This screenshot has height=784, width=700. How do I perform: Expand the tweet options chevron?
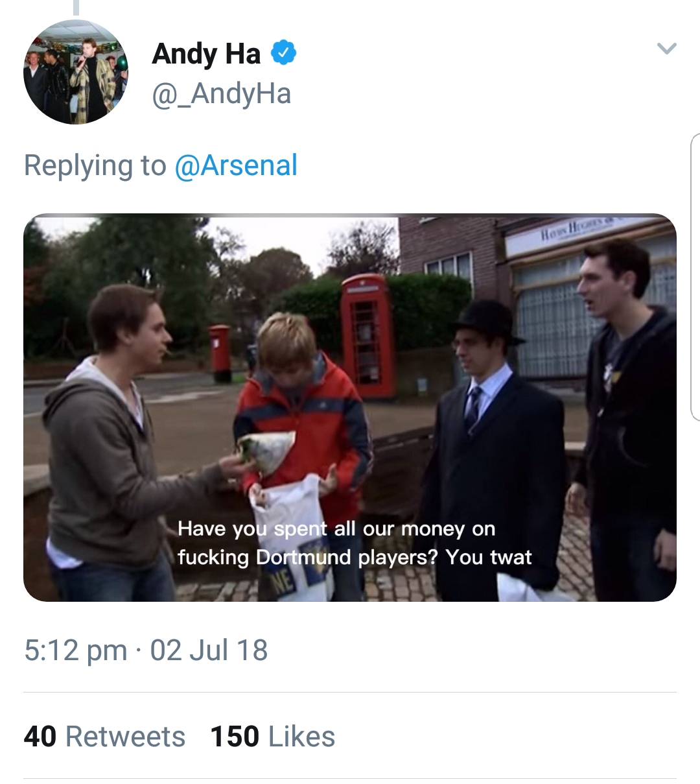coord(666,49)
